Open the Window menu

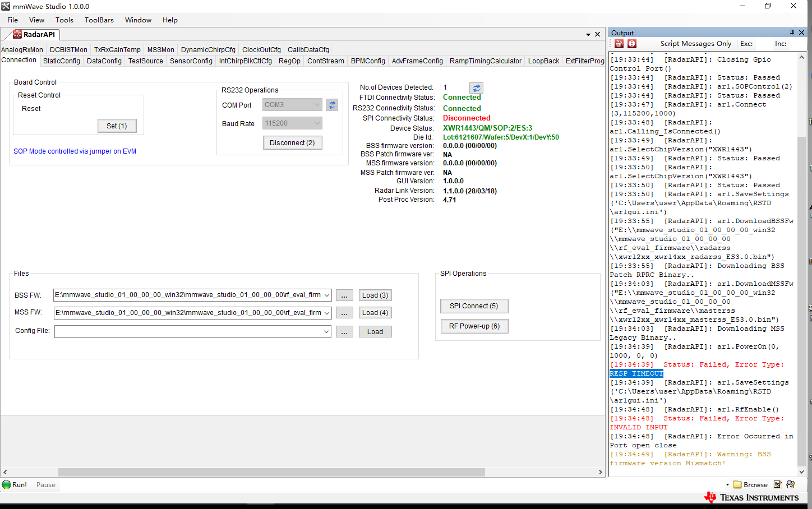click(138, 20)
